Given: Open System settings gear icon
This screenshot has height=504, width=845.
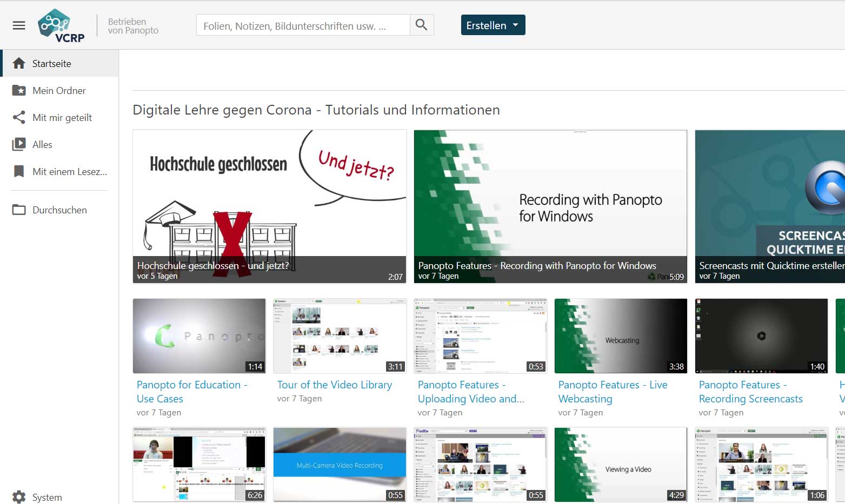Looking at the screenshot, I should 19,497.
